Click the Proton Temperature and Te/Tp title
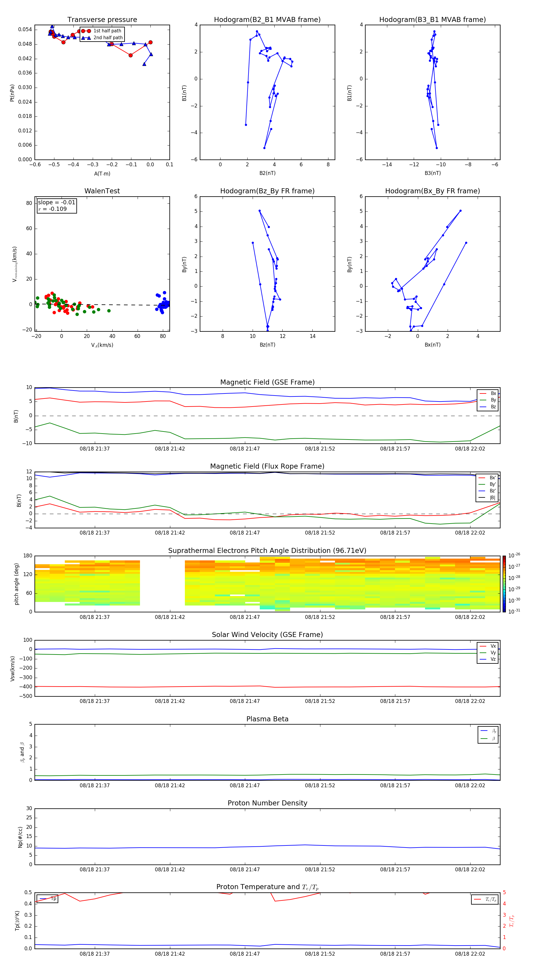The image size is (535, 980). (267, 887)
